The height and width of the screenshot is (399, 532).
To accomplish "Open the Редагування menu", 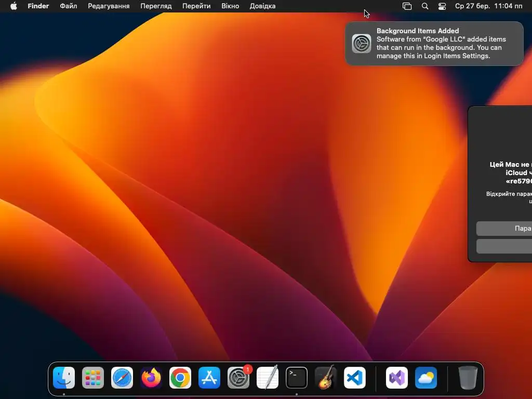I will pyautogui.click(x=109, y=6).
